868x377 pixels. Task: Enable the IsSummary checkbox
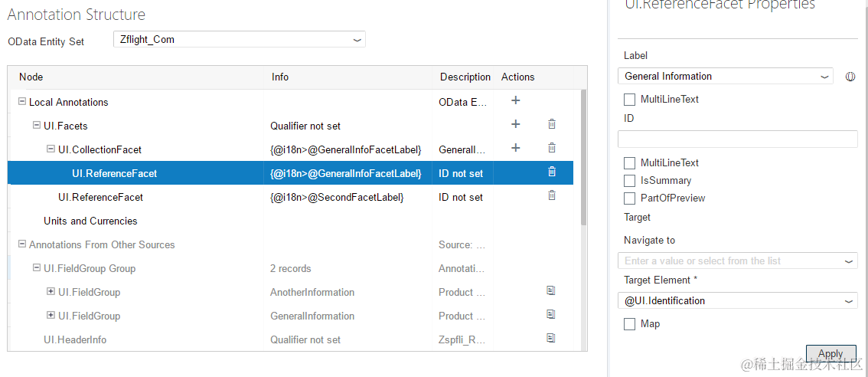(629, 181)
